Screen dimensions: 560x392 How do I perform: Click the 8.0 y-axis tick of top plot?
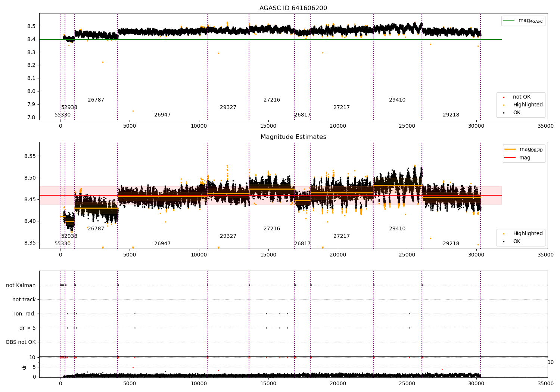click(x=31, y=91)
